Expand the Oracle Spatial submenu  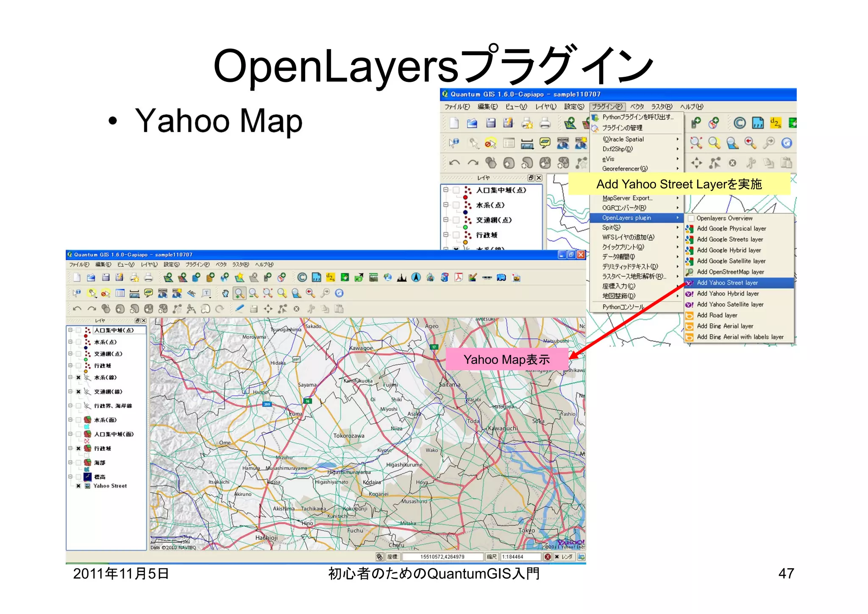point(637,139)
